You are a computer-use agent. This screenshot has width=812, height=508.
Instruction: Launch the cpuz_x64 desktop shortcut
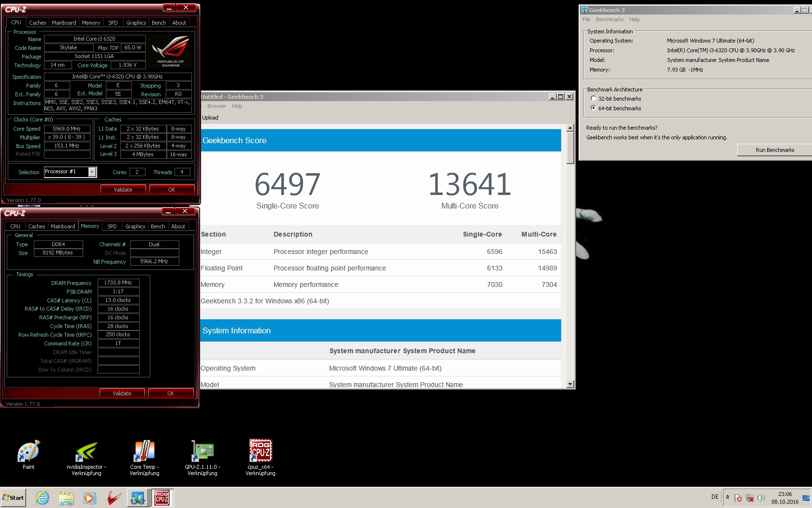click(261, 458)
